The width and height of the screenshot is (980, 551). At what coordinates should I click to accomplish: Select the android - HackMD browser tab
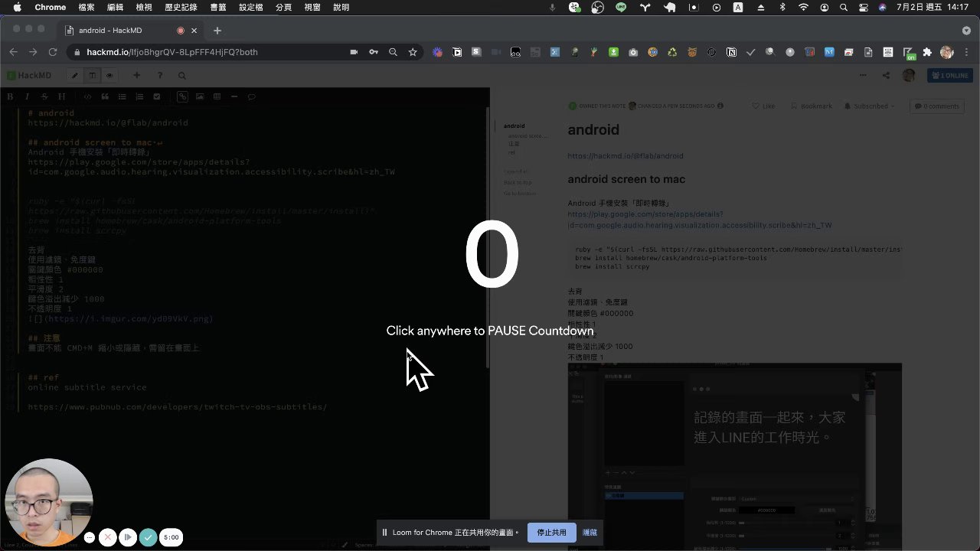point(130,31)
